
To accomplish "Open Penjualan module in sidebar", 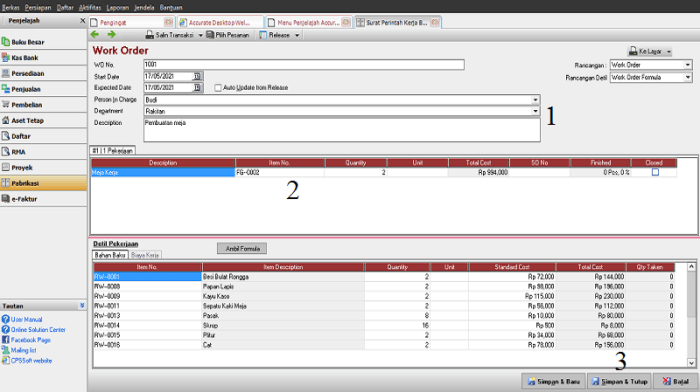I will [43, 89].
